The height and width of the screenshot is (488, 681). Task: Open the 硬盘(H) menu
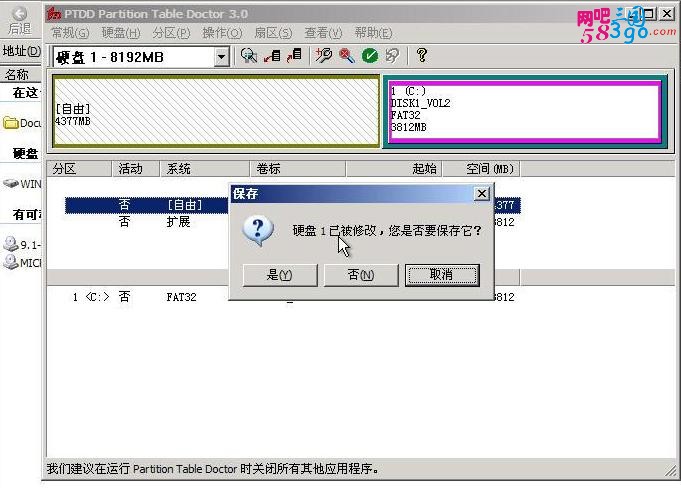pyautogui.click(x=121, y=33)
